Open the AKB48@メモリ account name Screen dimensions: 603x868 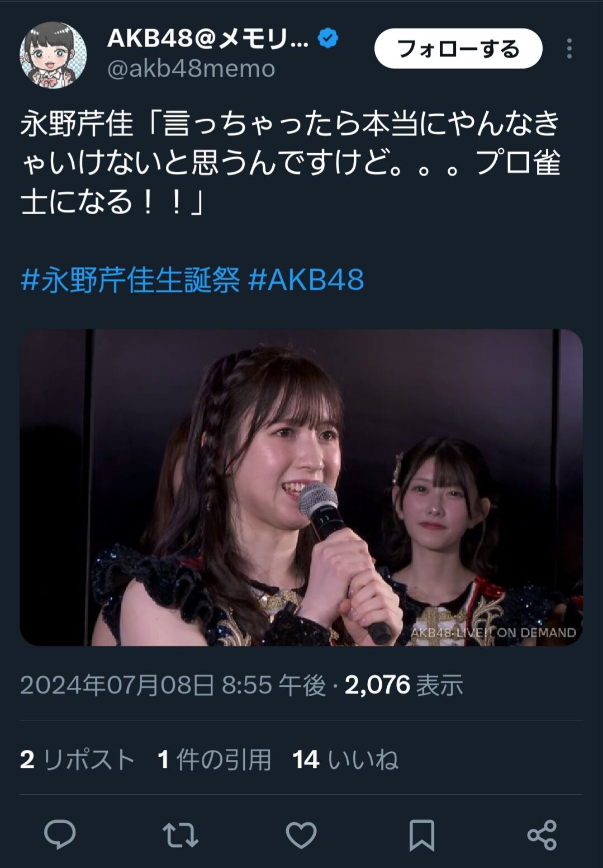coord(207,38)
